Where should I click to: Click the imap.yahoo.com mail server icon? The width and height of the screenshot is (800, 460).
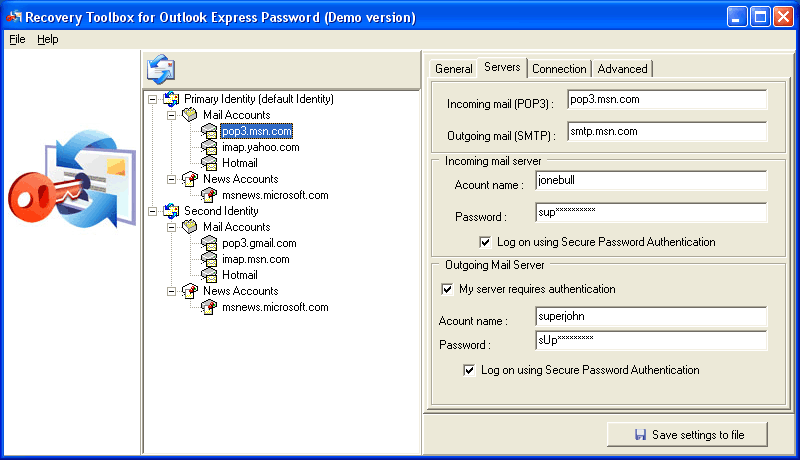coord(209,147)
